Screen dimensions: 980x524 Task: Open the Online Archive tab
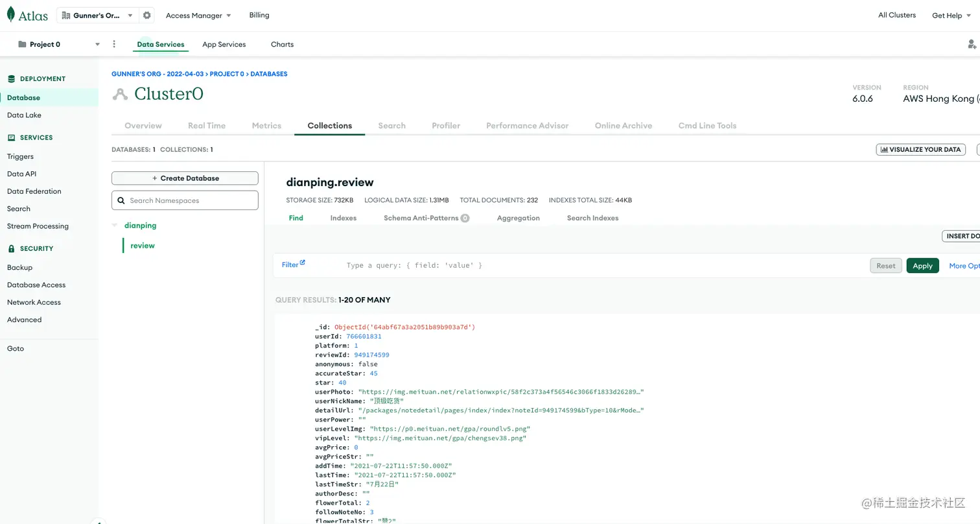pyautogui.click(x=624, y=125)
